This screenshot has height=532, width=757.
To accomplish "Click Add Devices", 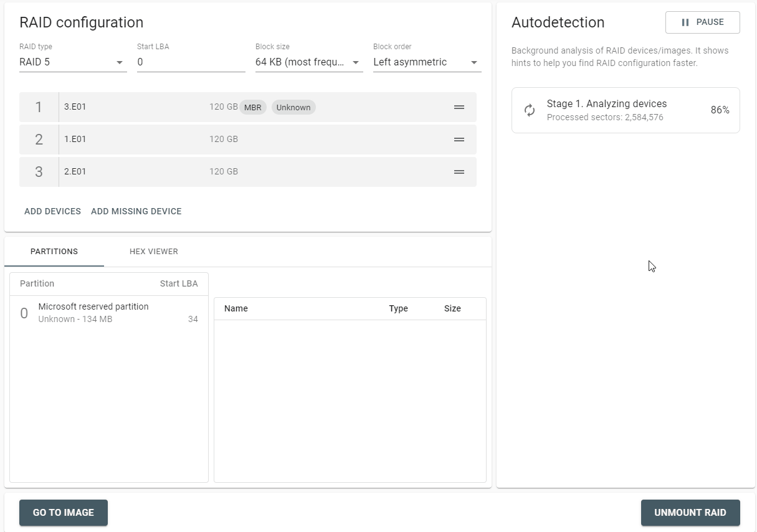I will (52, 211).
